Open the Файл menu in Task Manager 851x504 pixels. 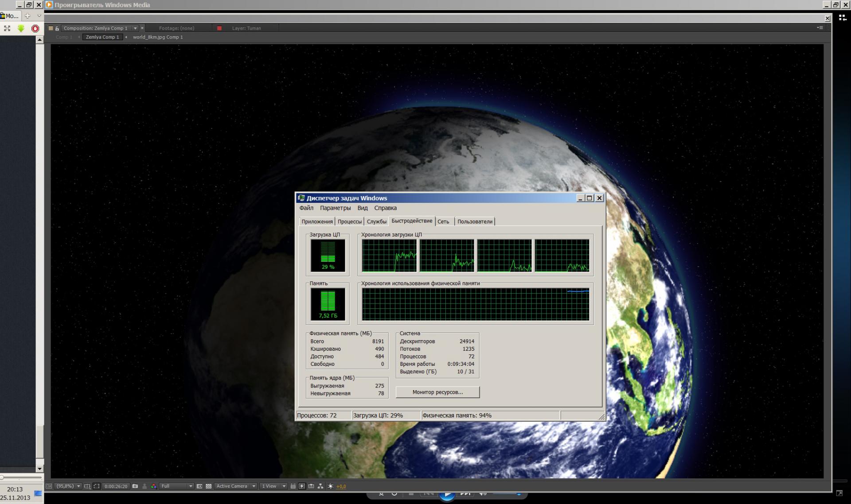[x=306, y=208]
